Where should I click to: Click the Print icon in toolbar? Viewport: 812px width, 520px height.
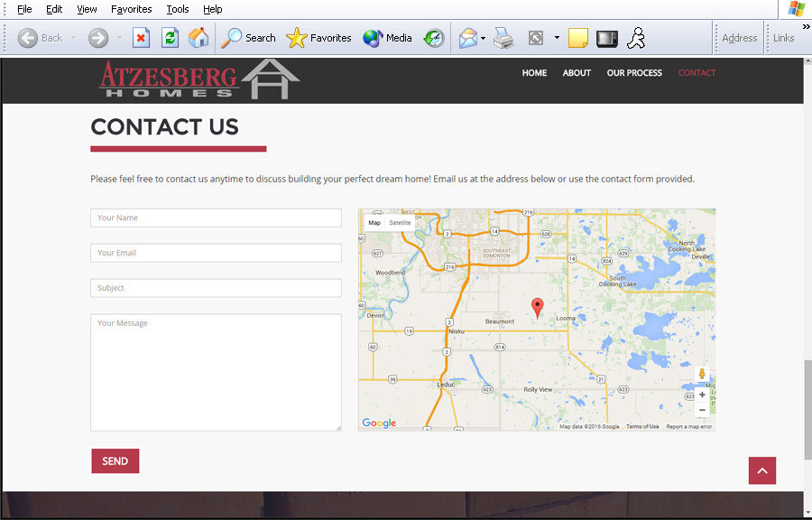(503, 38)
